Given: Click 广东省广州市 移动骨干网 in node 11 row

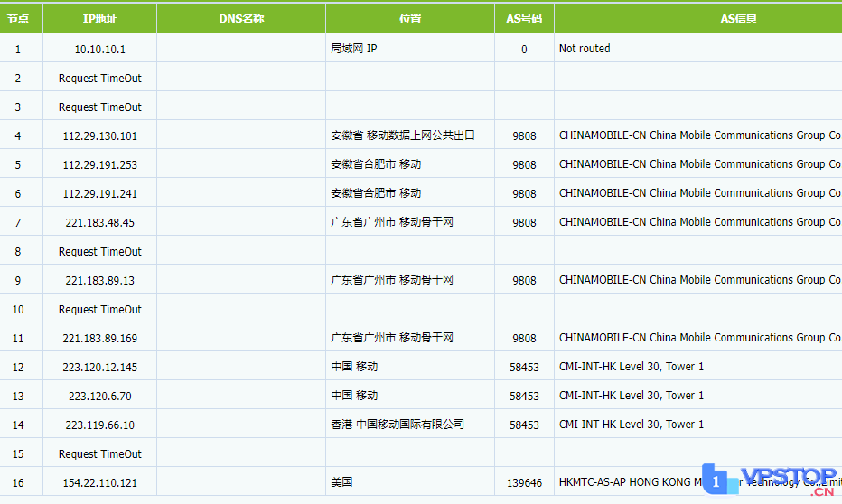Looking at the screenshot, I should (x=392, y=339).
